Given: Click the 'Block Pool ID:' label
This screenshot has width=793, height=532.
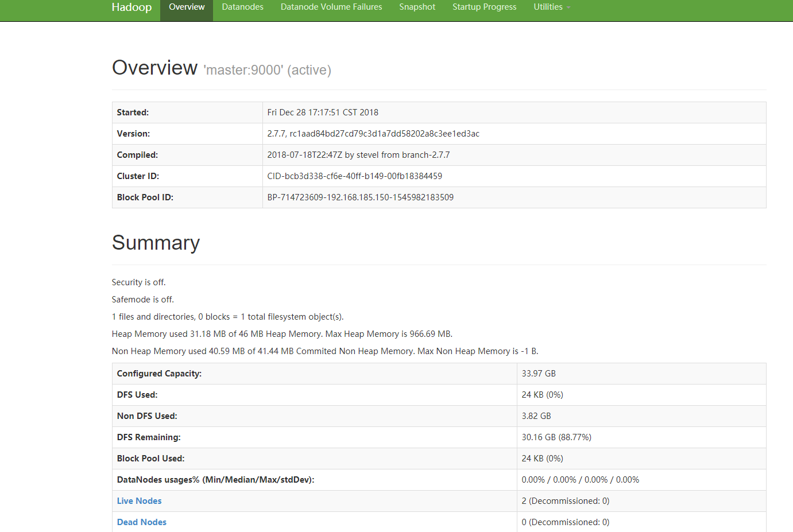Looking at the screenshot, I should (145, 197).
